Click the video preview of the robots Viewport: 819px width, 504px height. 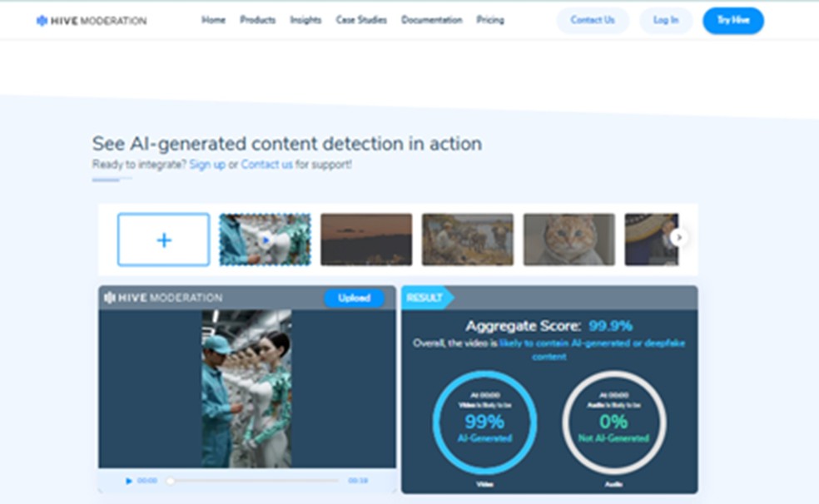(246, 388)
